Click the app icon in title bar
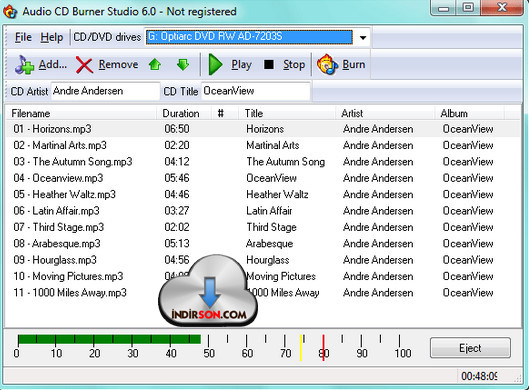This screenshot has height=390, width=529. [10, 11]
